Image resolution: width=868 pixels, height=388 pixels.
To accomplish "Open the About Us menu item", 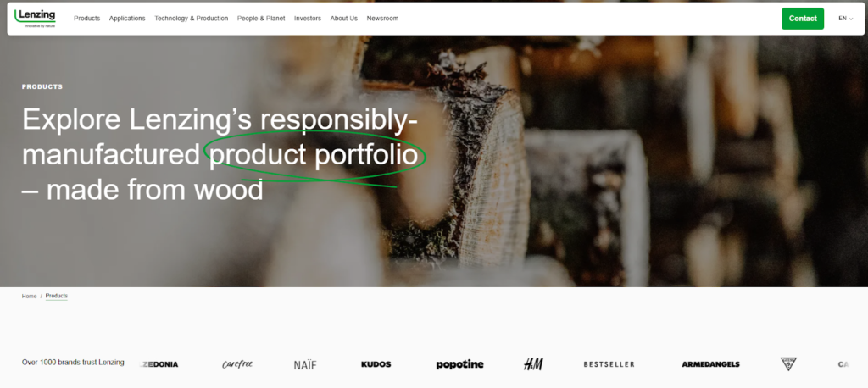I will coord(344,19).
